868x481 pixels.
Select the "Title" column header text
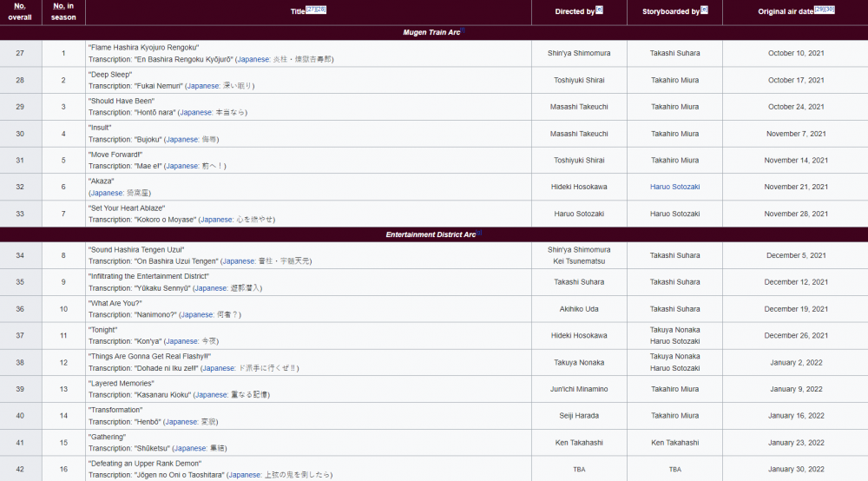pyautogui.click(x=298, y=11)
